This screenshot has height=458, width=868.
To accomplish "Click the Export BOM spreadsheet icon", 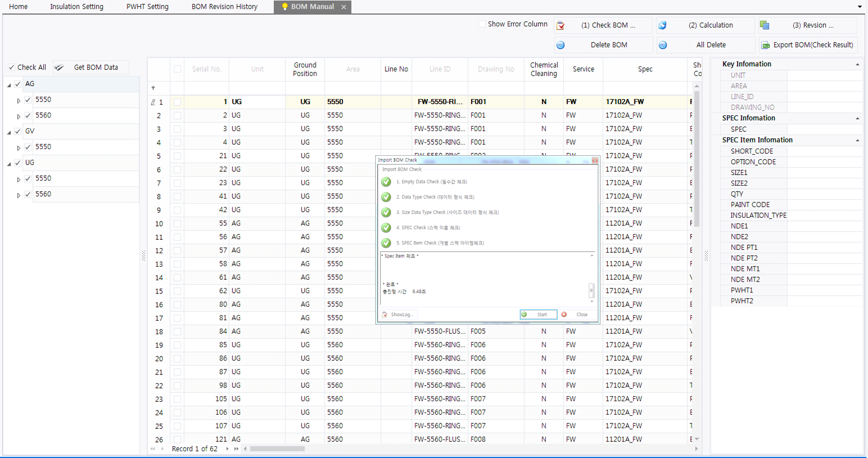I will pyautogui.click(x=766, y=45).
